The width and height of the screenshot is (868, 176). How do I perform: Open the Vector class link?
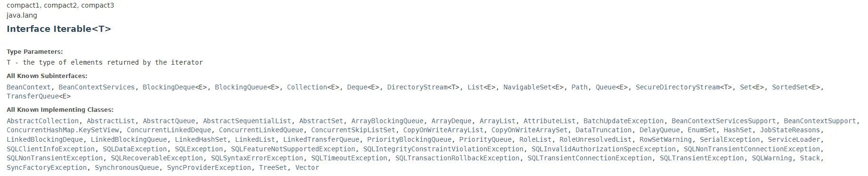coord(308,167)
